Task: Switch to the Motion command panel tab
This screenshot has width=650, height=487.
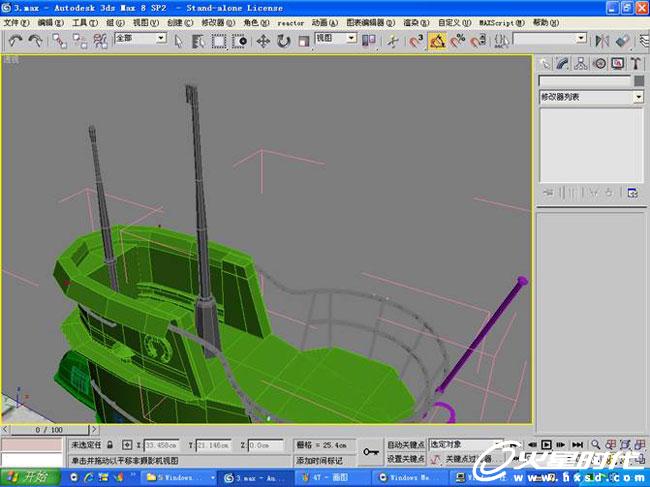Action: [x=599, y=64]
